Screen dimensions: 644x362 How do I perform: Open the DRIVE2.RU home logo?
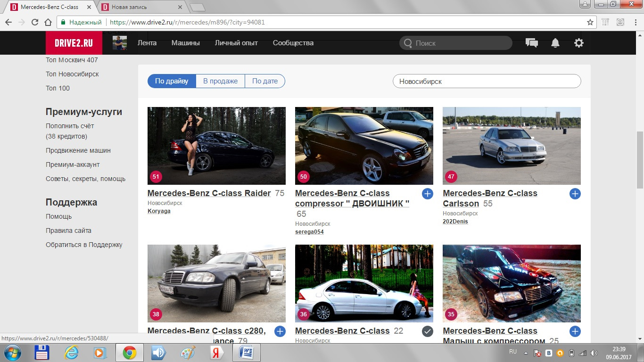(x=73, y=43)
